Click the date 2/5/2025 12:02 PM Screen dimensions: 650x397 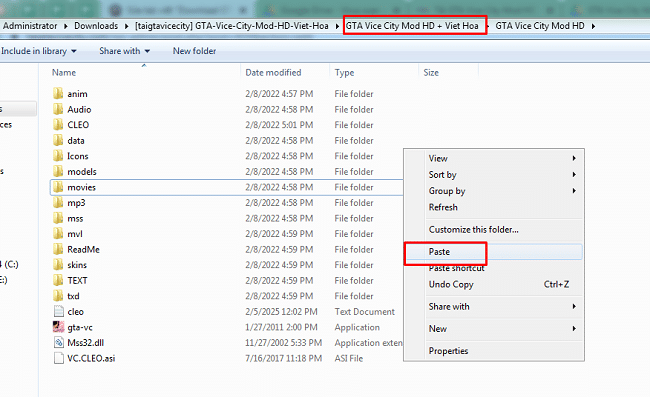(x=281, y=312)
